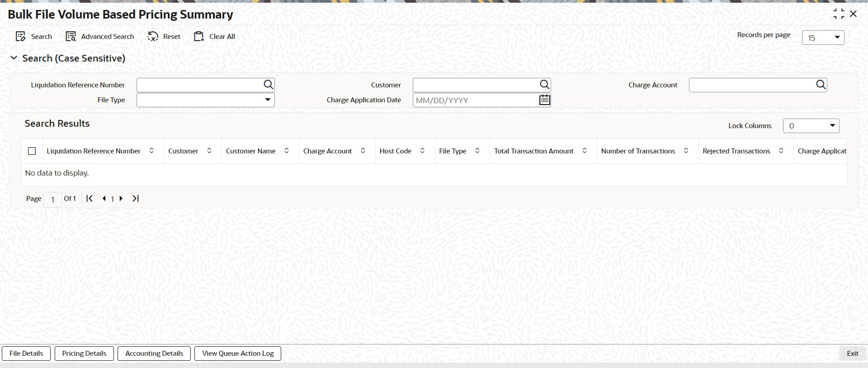This screenshot has height=368, width=868.
Task: Open Liquidation Reference Number lookup magnifier
Action: click(x=268, y=85)
